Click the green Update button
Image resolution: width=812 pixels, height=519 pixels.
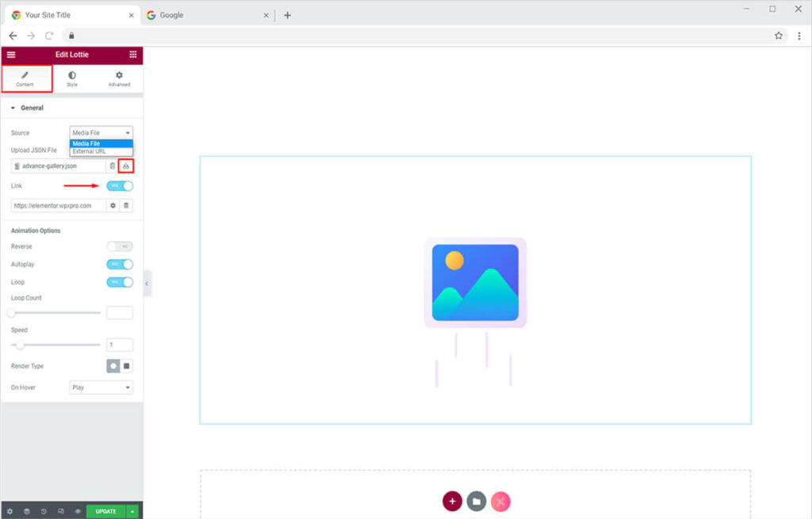pyautogui.click(x=105, y=512)
